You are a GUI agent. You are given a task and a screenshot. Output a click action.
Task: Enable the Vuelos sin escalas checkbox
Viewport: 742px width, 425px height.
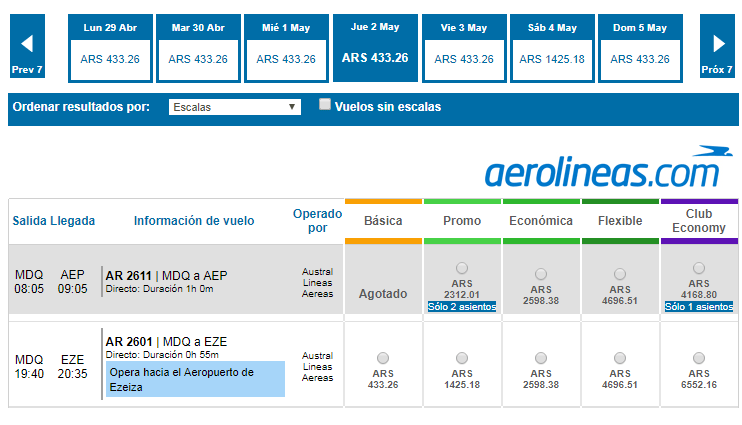(x=325, y=104)
